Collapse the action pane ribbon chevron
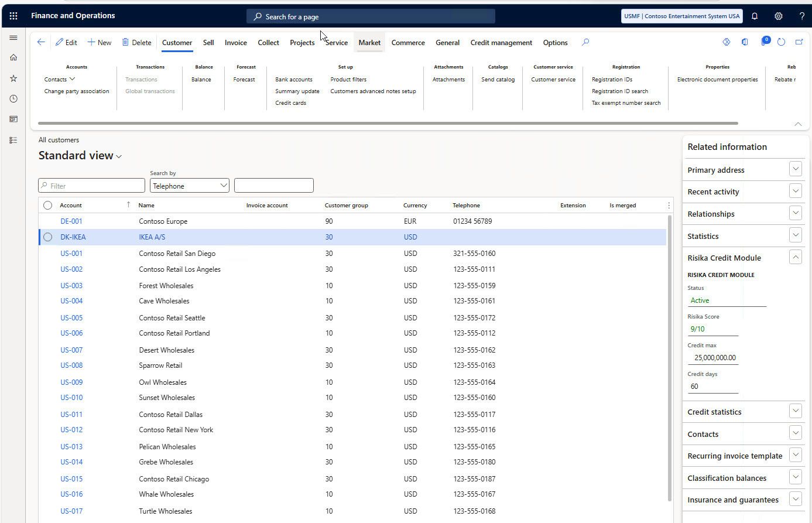Screen dimensions: 812x523 (798, 124)
